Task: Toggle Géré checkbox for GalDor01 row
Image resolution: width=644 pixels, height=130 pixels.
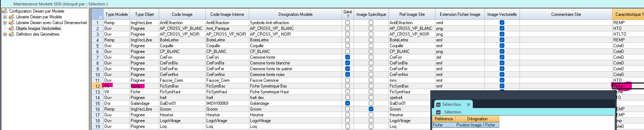Action: click(347, 103)
